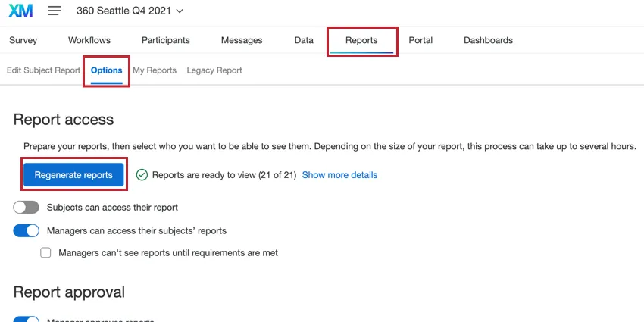
Task: Select the Data tab
Action: [x=304, y=40]
